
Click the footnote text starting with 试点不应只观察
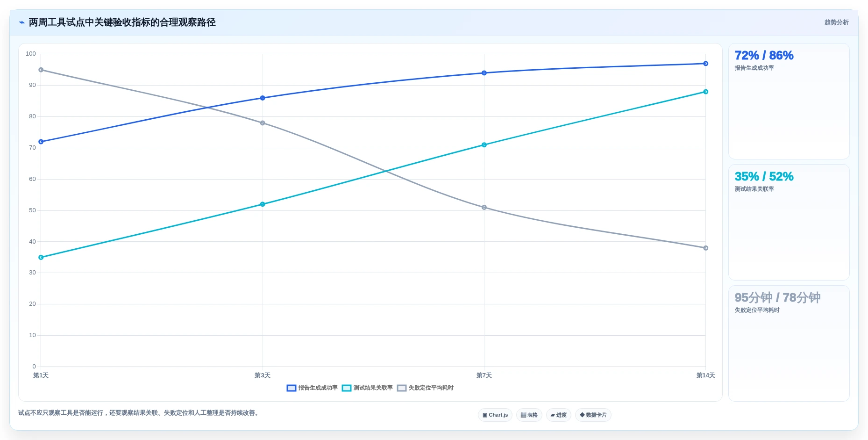(x=138, y=413)
